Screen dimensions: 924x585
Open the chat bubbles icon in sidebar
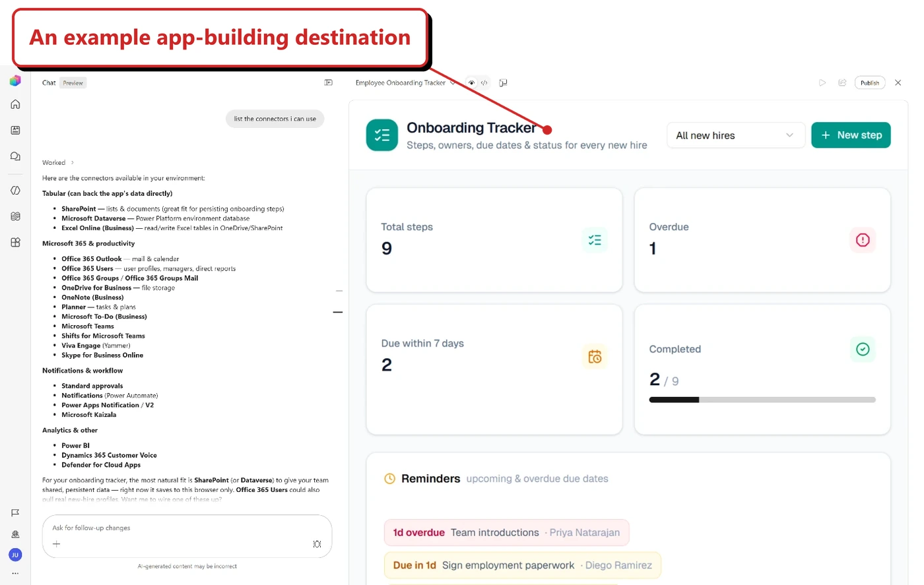point(15,156)
